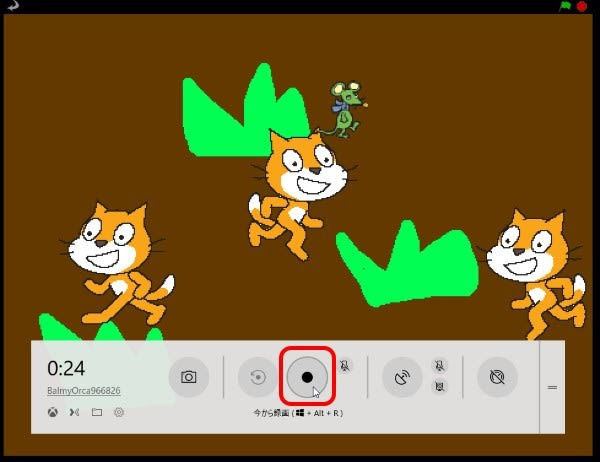Open the Game Bar settings gear
This screenshot has width=600, height=462.
point(119,412)
